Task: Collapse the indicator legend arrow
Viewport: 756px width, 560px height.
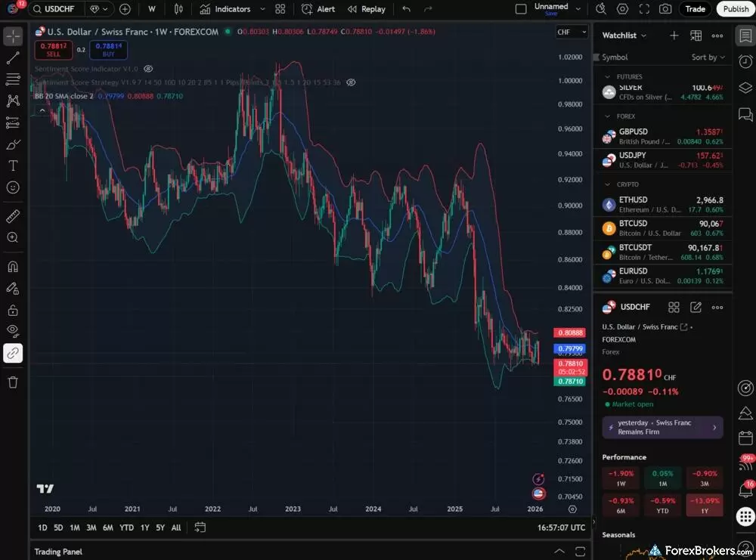Action: (x=42, y=111)
